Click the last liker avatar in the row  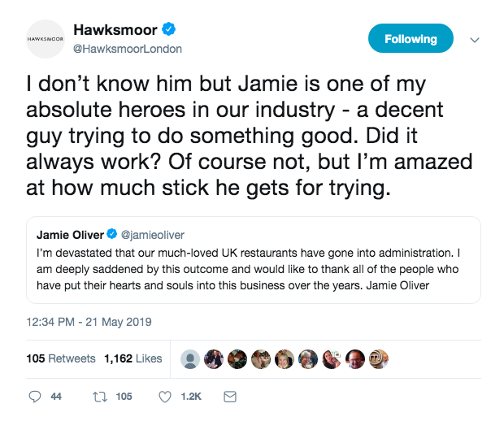pos(380,358)
